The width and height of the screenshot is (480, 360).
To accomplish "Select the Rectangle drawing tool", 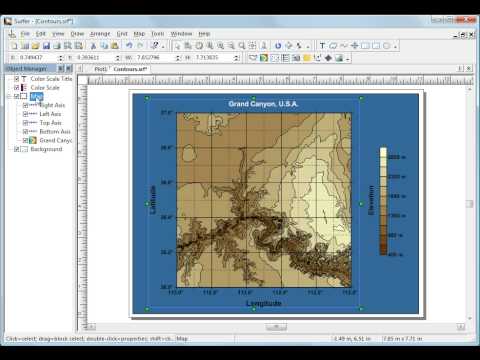I will [365, 46].
